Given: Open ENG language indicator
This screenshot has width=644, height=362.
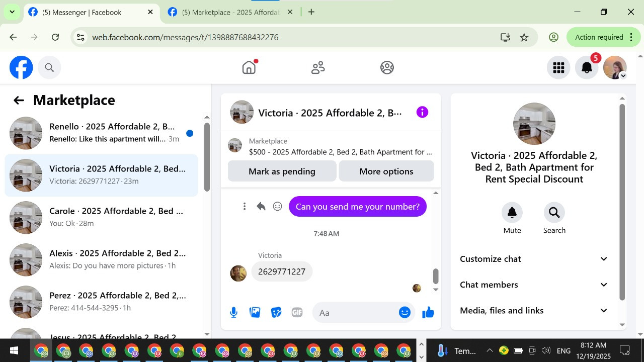Looking at the screenshot, I should [x=563, y=351].
